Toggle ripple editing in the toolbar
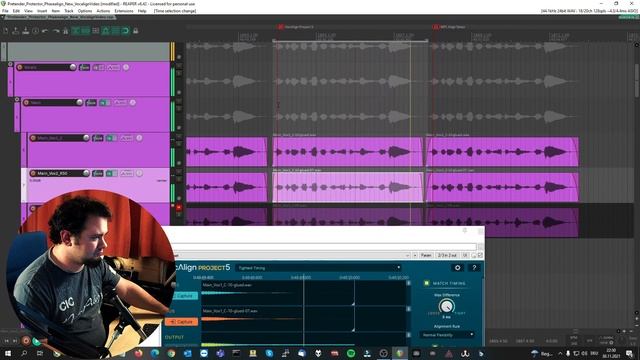 point(96,31)
